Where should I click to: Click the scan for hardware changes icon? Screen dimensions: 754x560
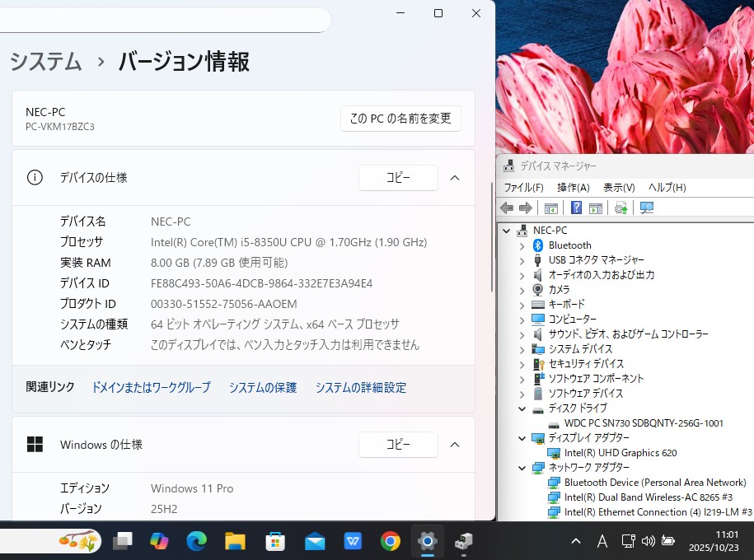tap(647, 208)
